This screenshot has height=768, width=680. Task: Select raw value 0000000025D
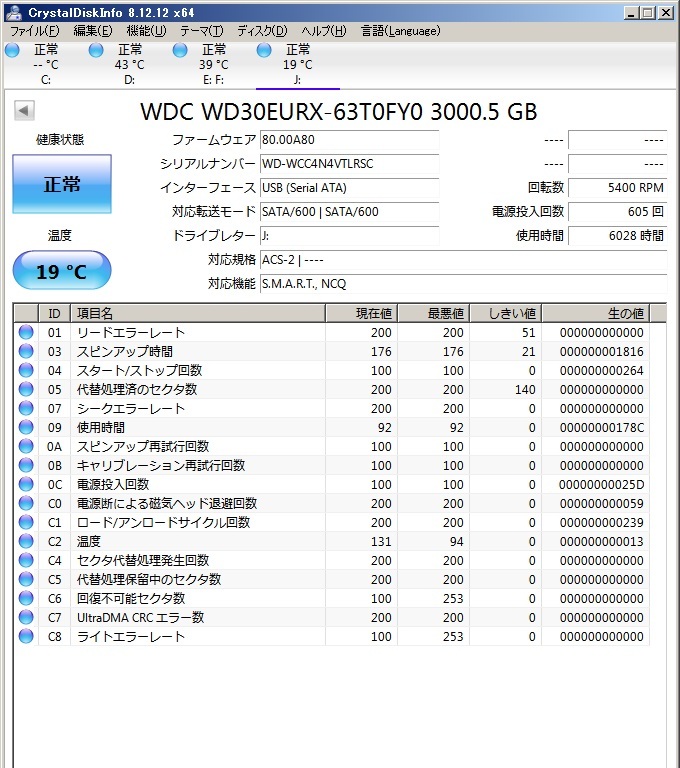click(x=602, y=485)
